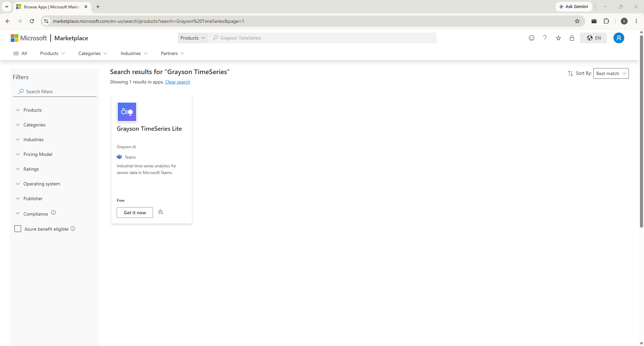
Task: Expand the Products filter section
Action: coord(29,110)
